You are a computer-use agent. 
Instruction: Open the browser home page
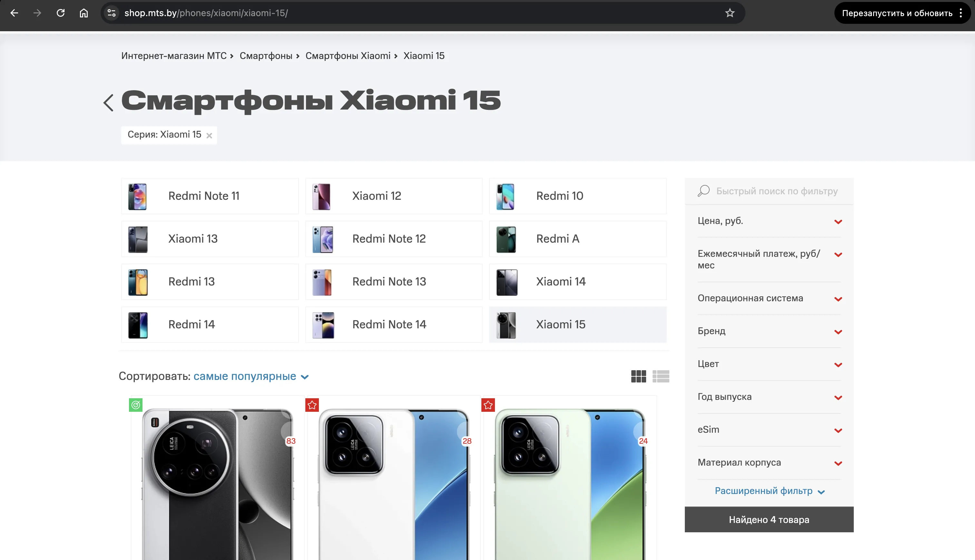tap(84, 13)
